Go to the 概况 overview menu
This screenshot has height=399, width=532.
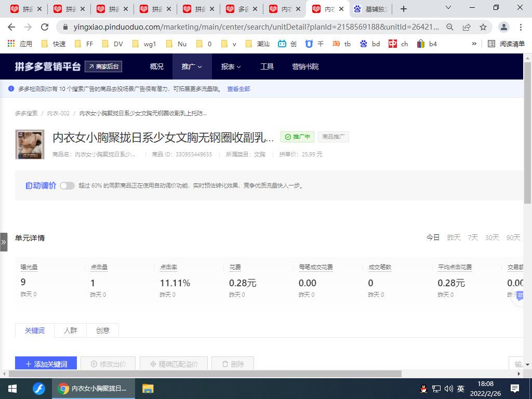tap(157, 66)
